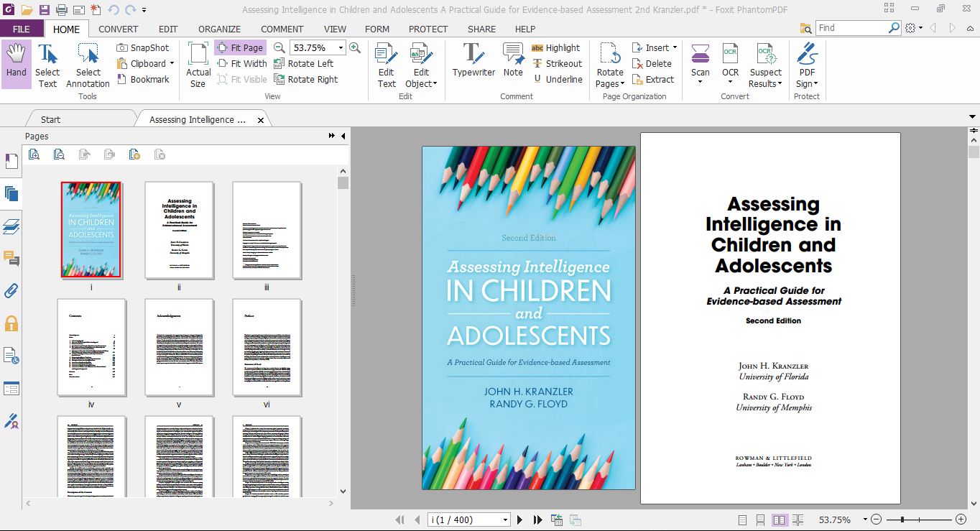This screenshot has width=980, height=531.
Task: Select the Typewriter tool
Action: coord(473,60)
